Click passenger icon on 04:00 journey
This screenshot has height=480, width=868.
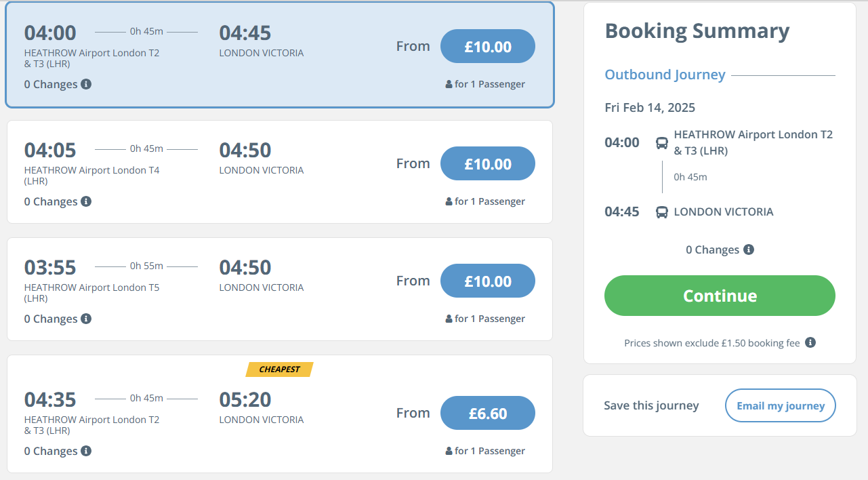click(449, 85)
